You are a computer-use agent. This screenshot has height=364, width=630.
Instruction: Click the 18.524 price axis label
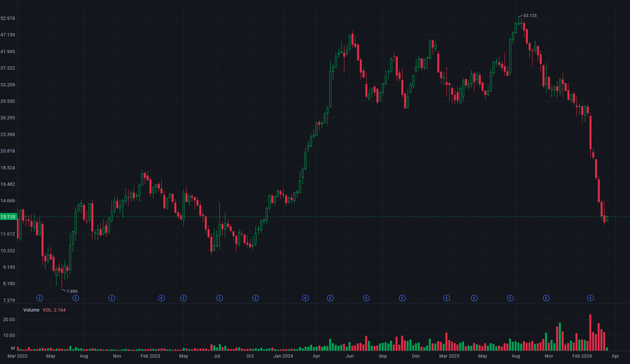click(x=8, y=168)
